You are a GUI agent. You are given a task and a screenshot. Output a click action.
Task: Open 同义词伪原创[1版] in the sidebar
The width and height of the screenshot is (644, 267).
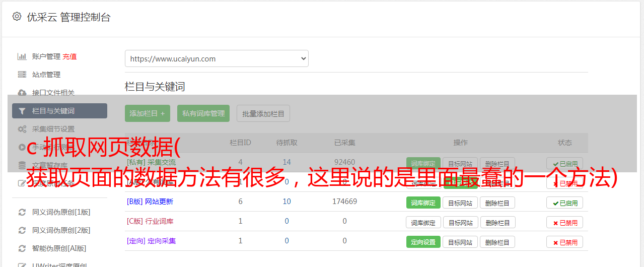point(61,212)
